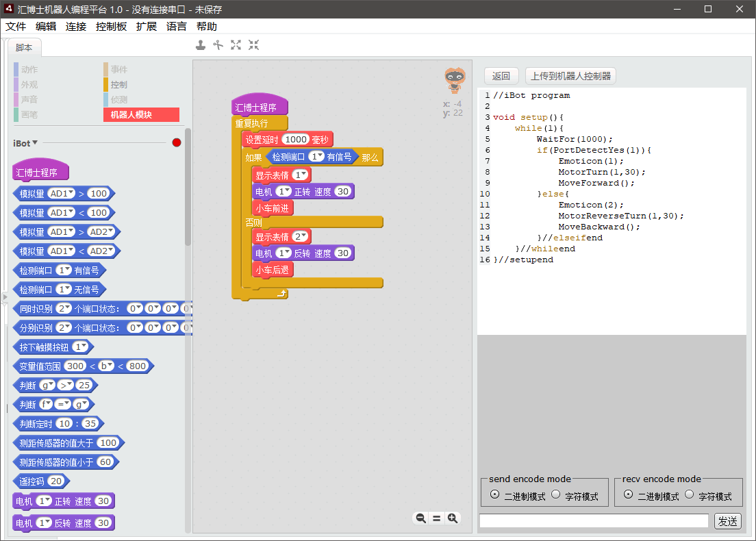
Task: Zoom in the script canvas
Action: click(x=453, y=518)
